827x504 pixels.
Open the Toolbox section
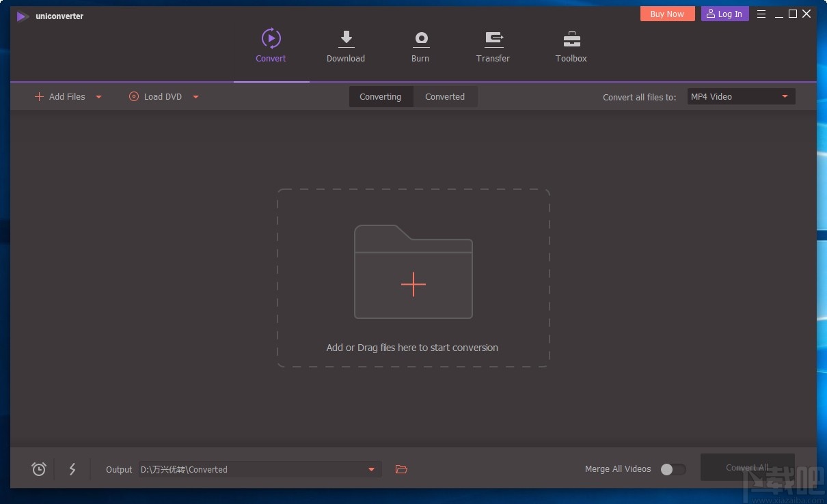tap(571, 46)
